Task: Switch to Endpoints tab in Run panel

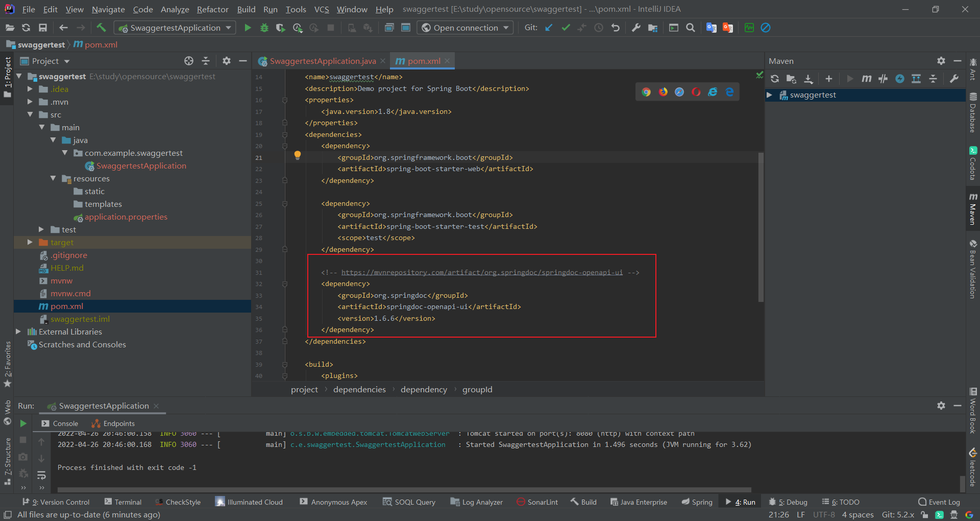Action: tap(113, 423)
